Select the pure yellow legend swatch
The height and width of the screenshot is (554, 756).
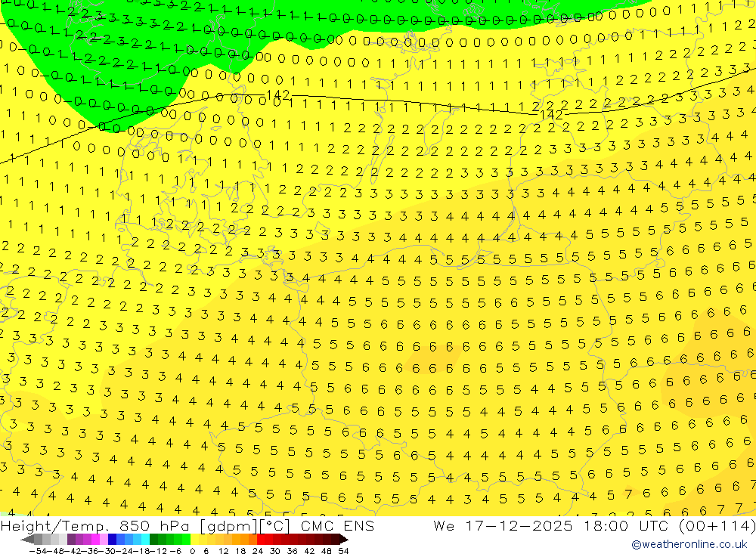pos(195,539)
